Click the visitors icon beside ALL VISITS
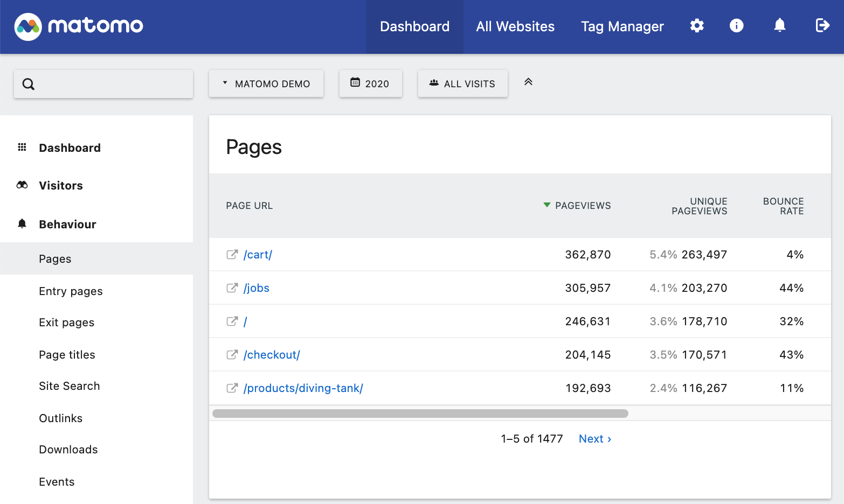The width and height of the screenshot is (844, 504). [433, 83]
